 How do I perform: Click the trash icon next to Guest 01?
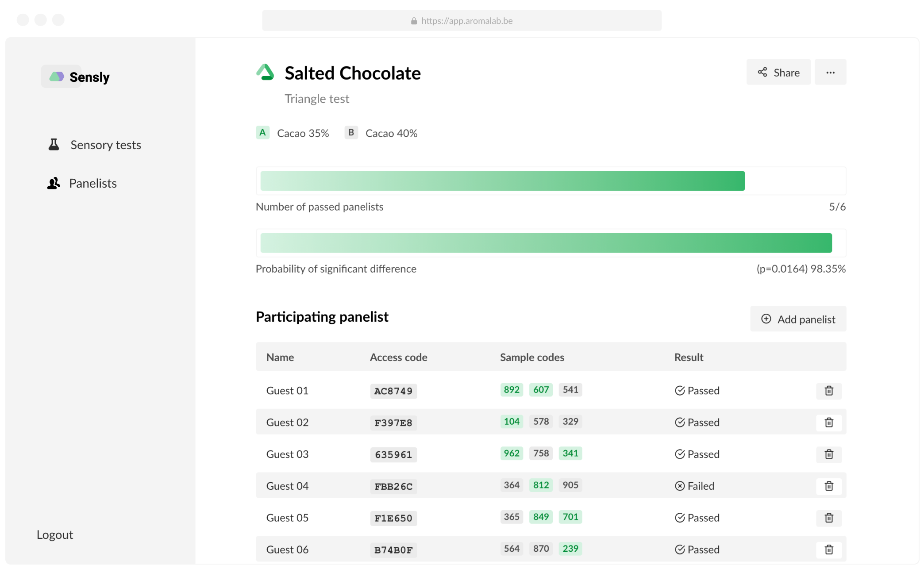pos(829,391)
